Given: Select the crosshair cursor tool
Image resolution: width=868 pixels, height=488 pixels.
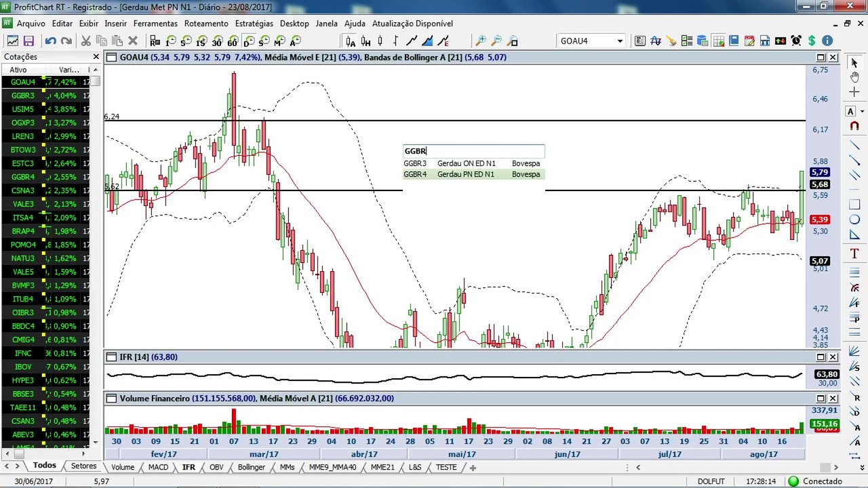Looking at the screenshot, I should coord(854,91).
